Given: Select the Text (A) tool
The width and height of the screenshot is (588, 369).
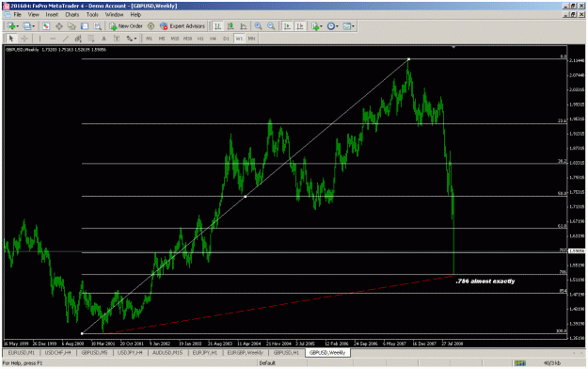Looking at the screenshot, I should click(103, 39).
